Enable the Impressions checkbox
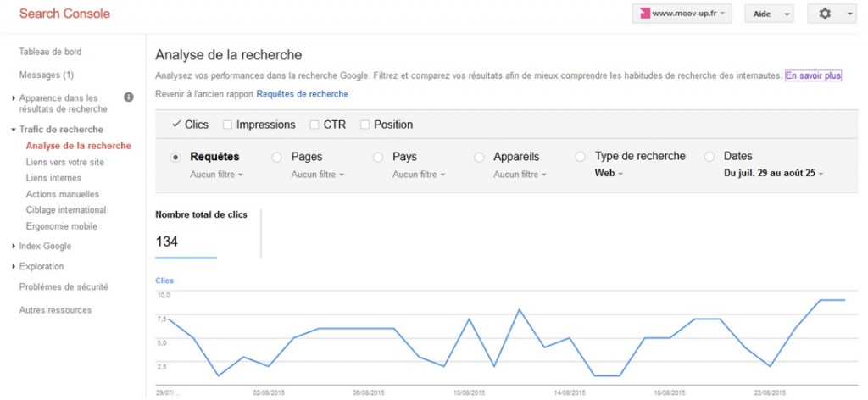This screenshot has height=400, width=868. [227, 125]
